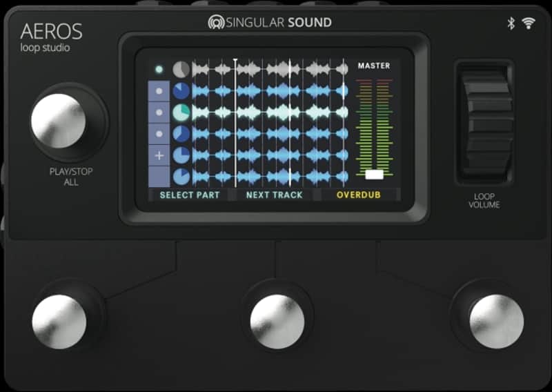Screen dimensions: 552x392
Task: Click the Master level meter bars
Action: [x=374, y=128]
